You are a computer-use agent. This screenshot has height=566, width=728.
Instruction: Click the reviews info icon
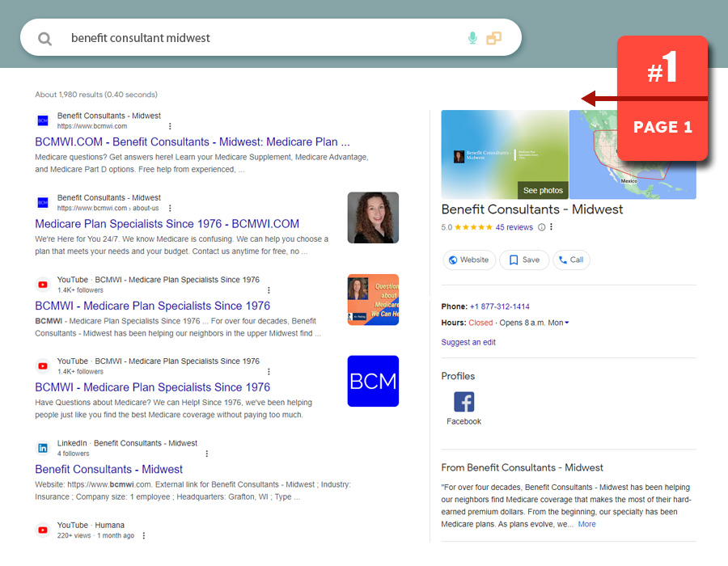point(541,227)
